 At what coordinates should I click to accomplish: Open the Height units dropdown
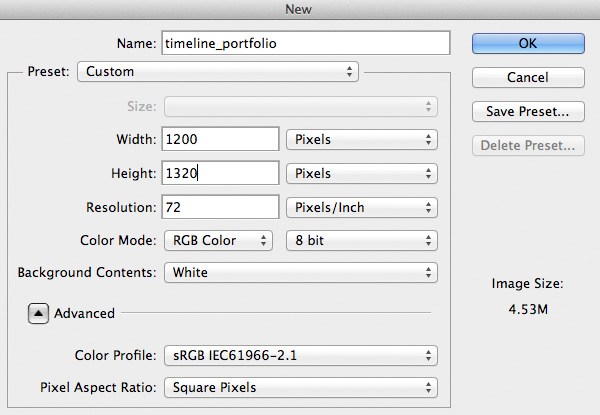click(362, 173)
